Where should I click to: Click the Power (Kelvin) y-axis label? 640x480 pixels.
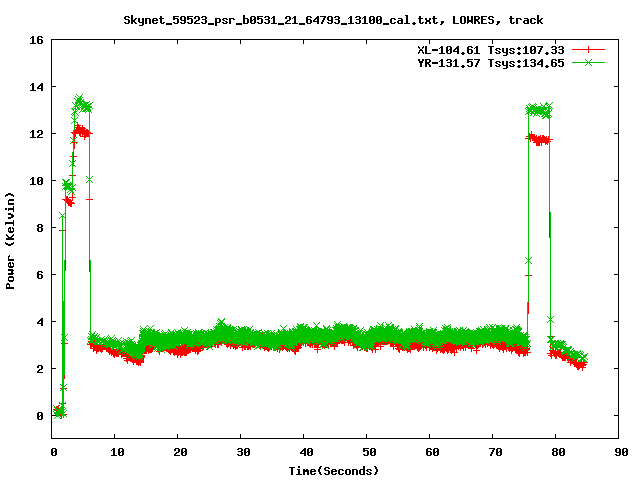click(x=10, y=241)
